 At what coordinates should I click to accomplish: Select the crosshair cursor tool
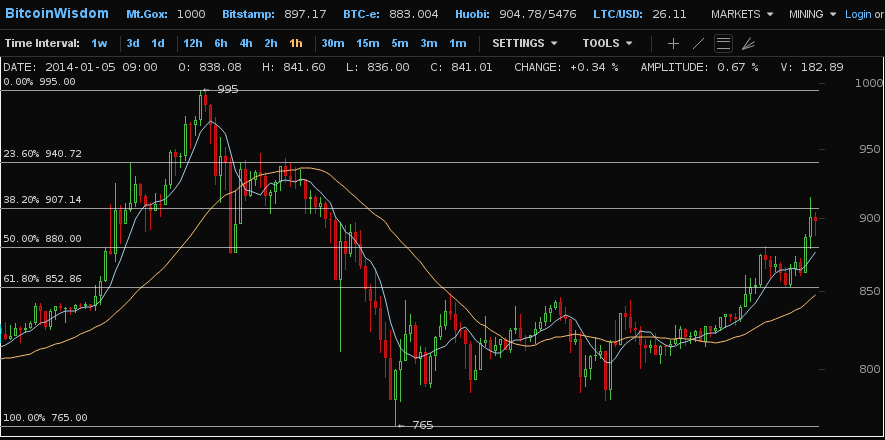pos(673,43)
